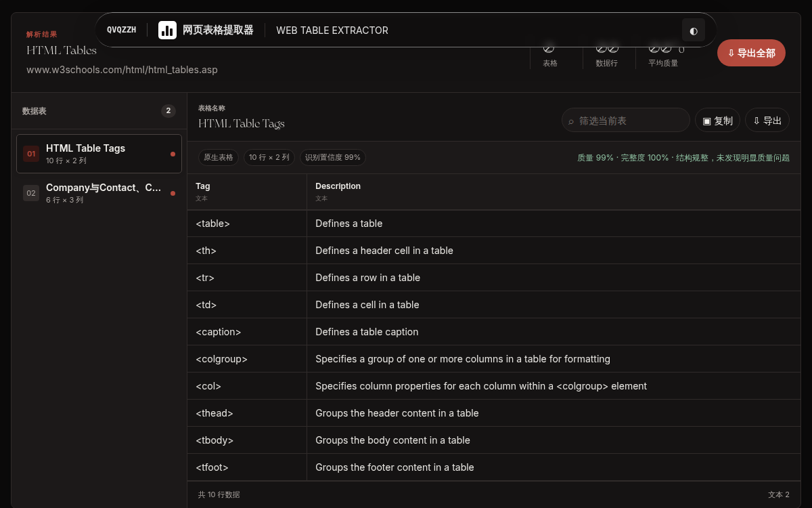The width and height of the screenshot is (812, 508).
Task: Click the 导出全部 export all button
Action: click(x=751, y=53)
